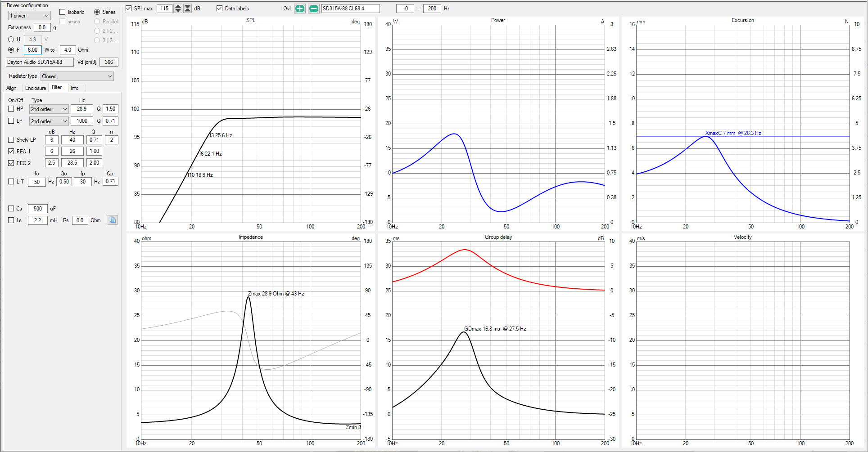The height and width of the screenshot is (452, 868).
Task: Click the Extra mass input field
Action: 42,27
